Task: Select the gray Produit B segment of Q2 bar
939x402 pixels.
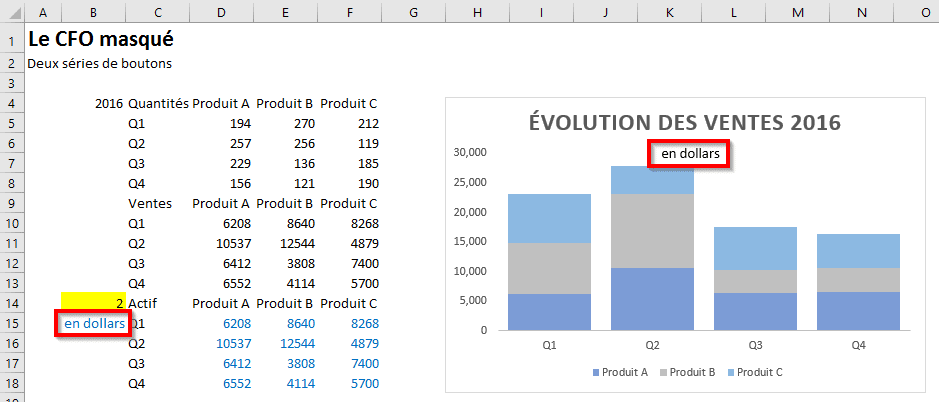Action: [x=652, y=230]
